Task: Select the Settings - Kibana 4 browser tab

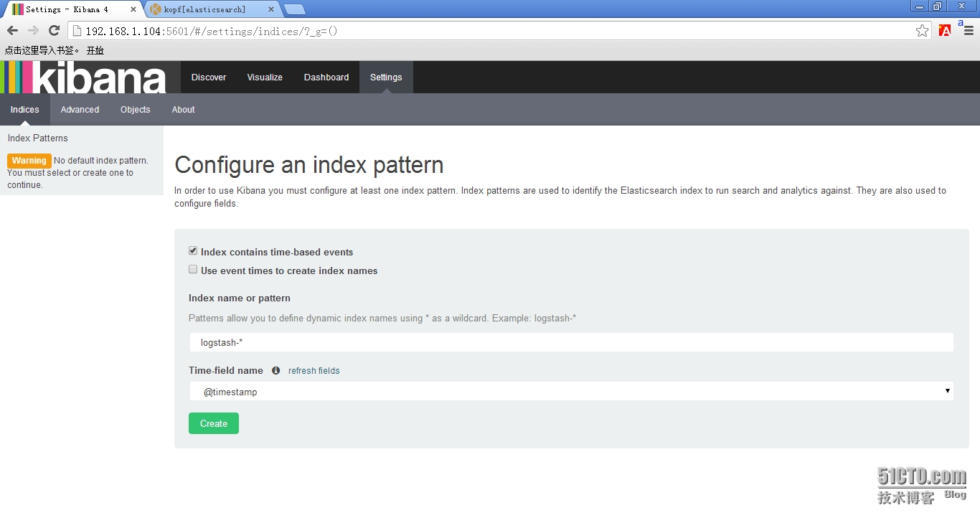Action: point(67,9)
